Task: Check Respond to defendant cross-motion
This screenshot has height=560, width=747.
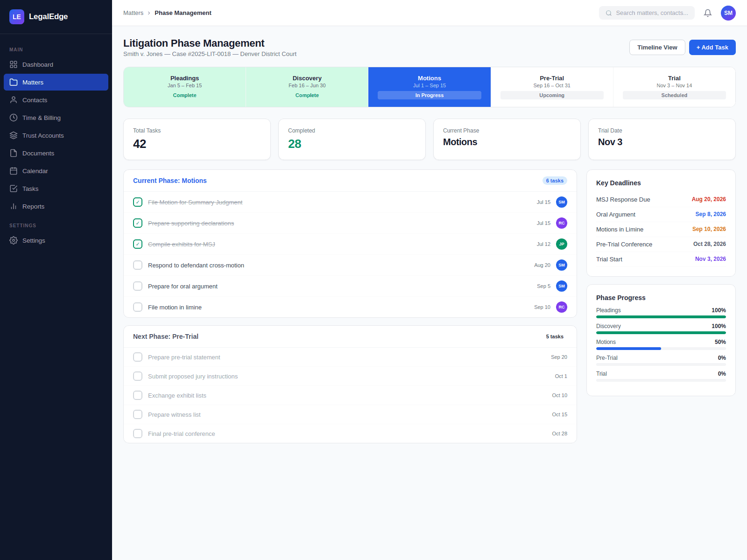Action: pos(138,265)
